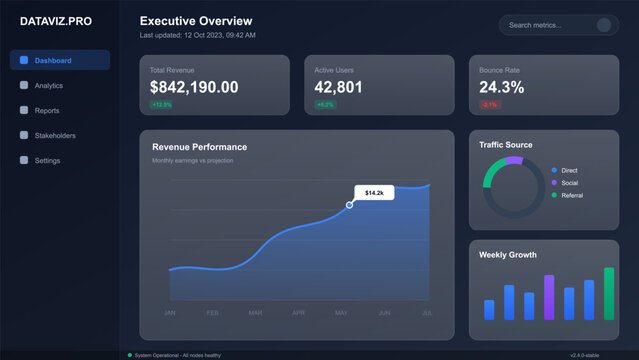Screen dimensions: 639x360
Task: Click the v2.4.0-stable version label
Action: (x=584, y=356)
